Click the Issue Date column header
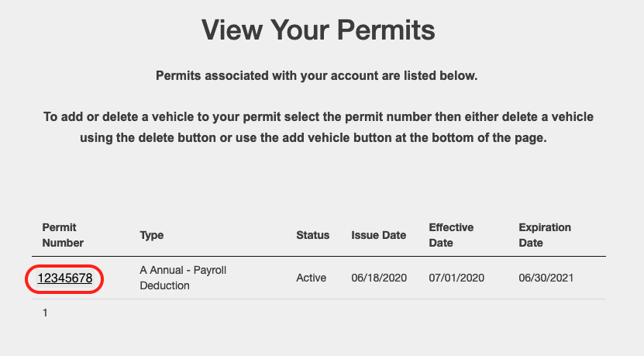644x356 pixels. [x=378, y=235]
